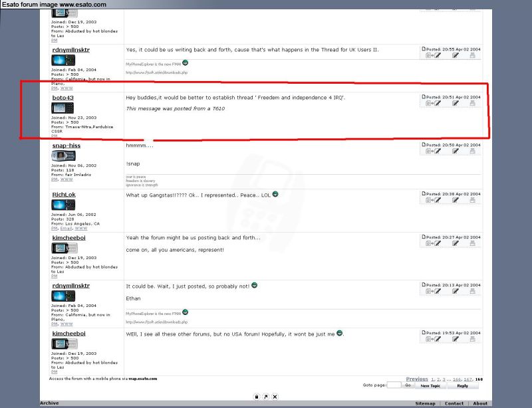Click the edit pencil icon on RichLok's post

point(456,200)
